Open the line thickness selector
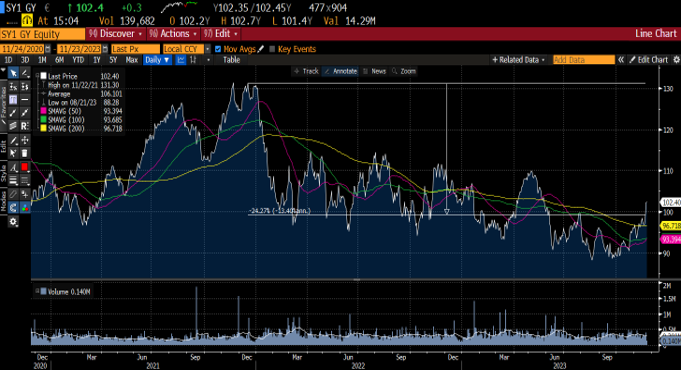The width and height of the screenshot is (681, 370). coord(13,180)
